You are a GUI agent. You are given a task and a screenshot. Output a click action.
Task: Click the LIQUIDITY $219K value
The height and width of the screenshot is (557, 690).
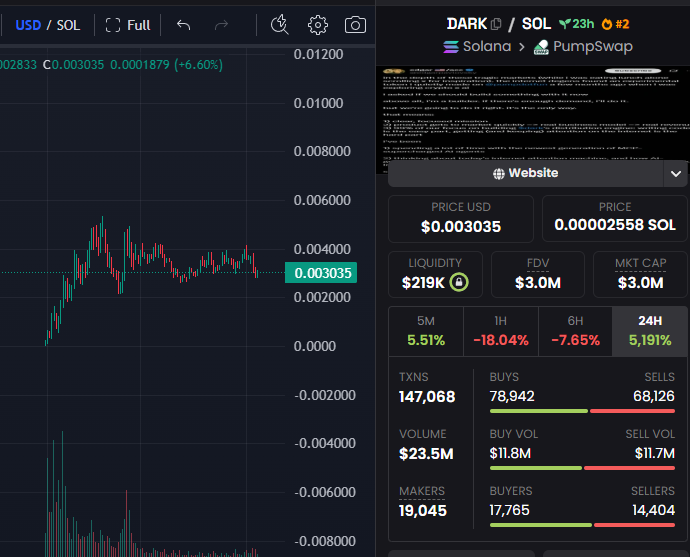(423, 282)
